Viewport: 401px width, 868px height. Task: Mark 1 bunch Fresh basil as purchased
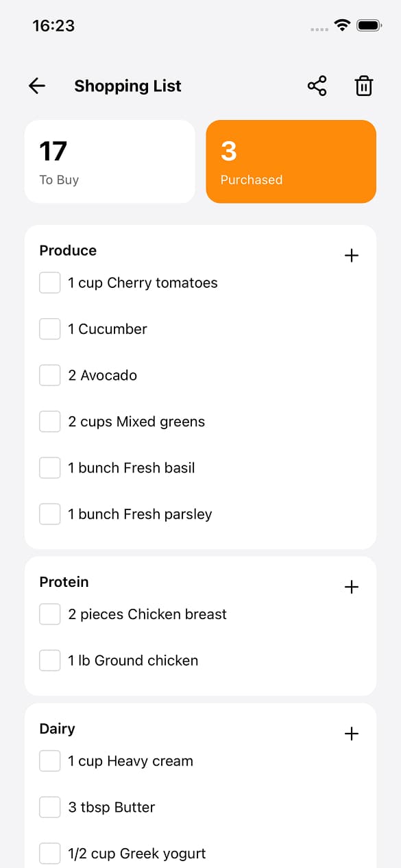(49, 468)
